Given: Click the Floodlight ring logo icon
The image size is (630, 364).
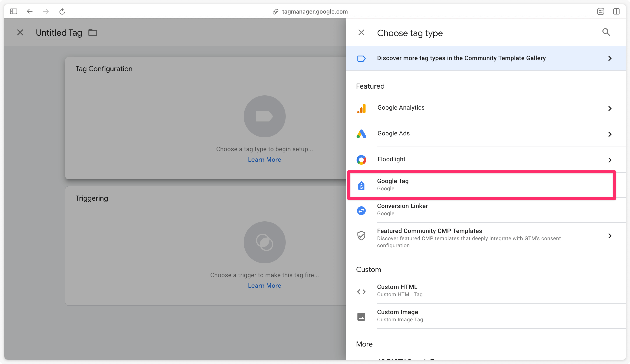Looking at the screenshot, I should point(361,160).
